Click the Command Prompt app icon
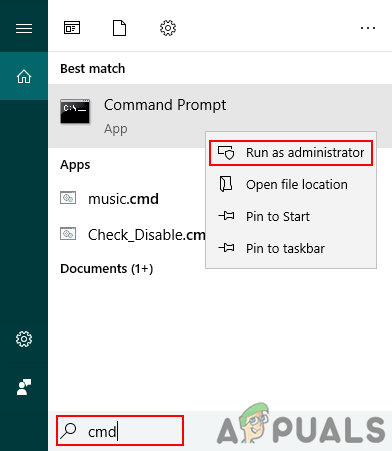Image resolution: width=392 pixels, height=451 pixels. click(75, 111)
